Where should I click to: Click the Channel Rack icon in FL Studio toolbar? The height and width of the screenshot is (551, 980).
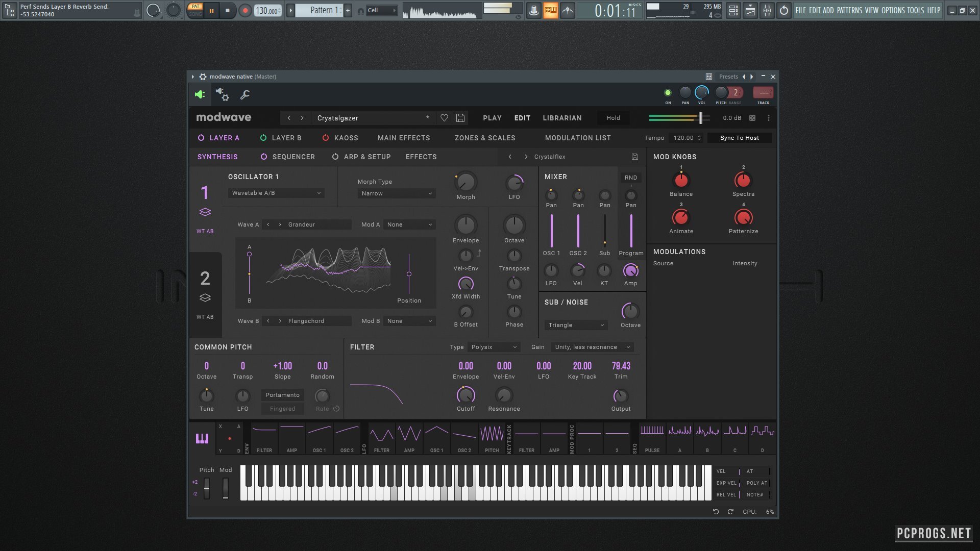point(733,10)
